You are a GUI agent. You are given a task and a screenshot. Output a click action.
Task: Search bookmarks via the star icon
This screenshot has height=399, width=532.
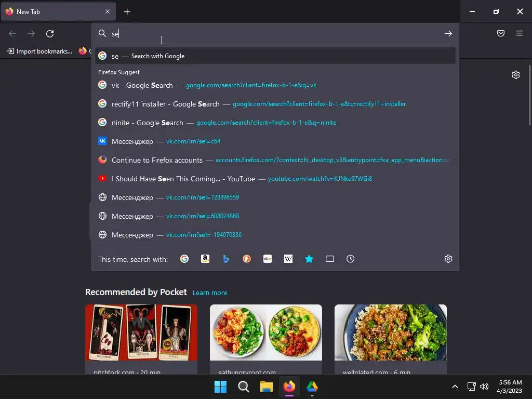pyautogui.click(x=309, y=259)
